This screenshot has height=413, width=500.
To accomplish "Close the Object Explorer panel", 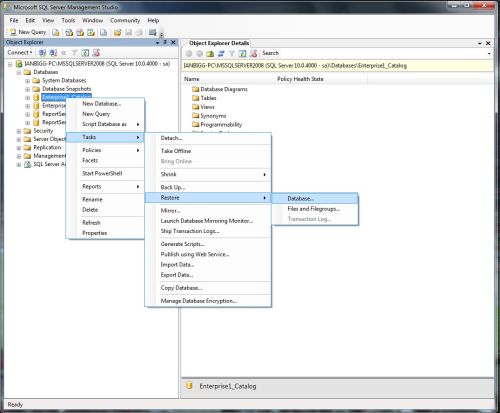I will [173, 42].
